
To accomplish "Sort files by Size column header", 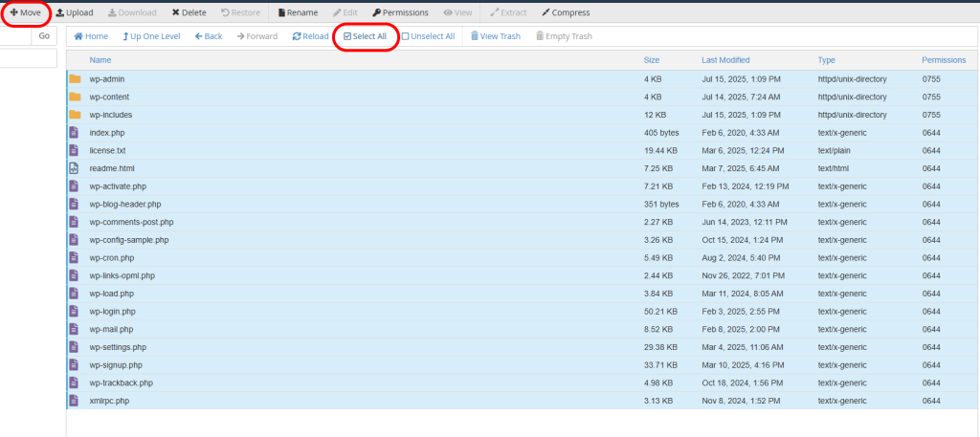I will [x=651, y=60].
